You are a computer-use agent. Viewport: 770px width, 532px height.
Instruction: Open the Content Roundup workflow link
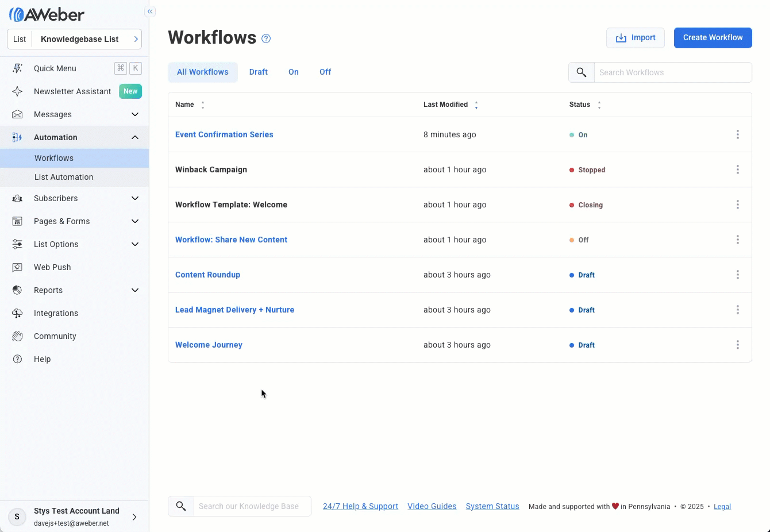pos(207,275)
